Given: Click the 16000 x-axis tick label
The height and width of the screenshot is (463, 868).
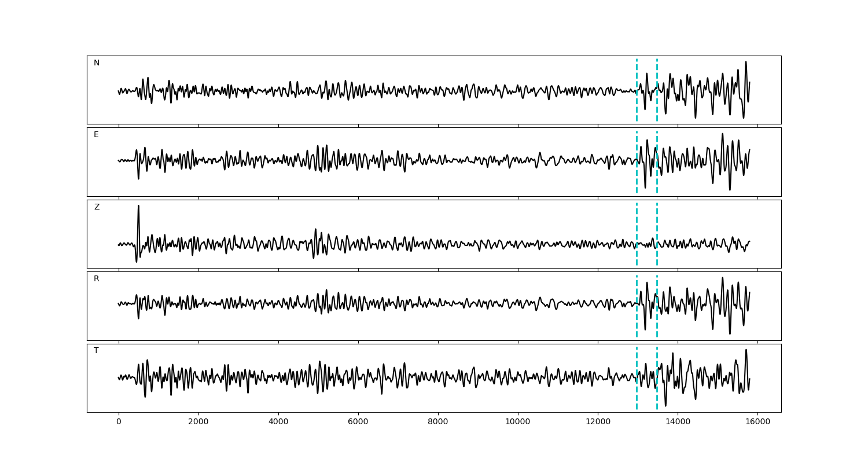Looking at the screenshot, I should tap(757, 422).
